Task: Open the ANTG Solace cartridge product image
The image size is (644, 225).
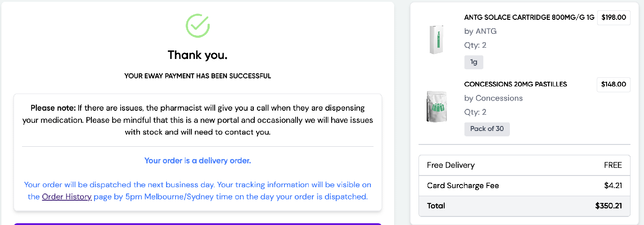Action: pos(436,40)
